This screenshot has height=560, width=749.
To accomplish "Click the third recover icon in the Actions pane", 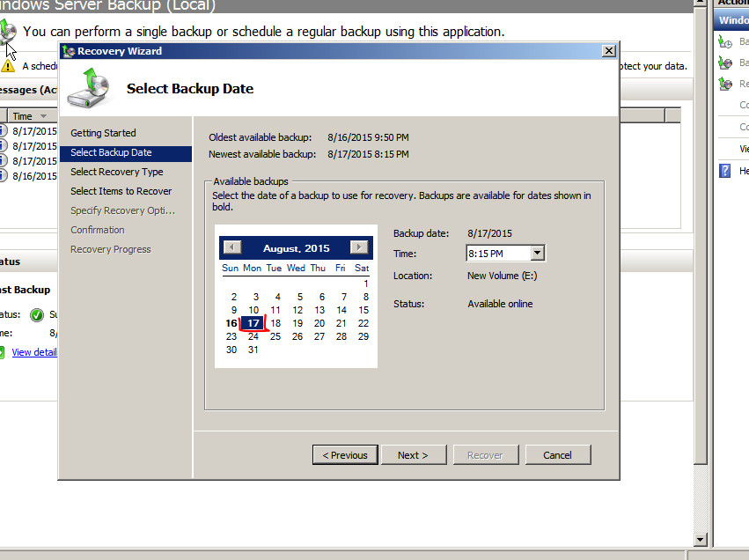I will [x=725, y=85].
